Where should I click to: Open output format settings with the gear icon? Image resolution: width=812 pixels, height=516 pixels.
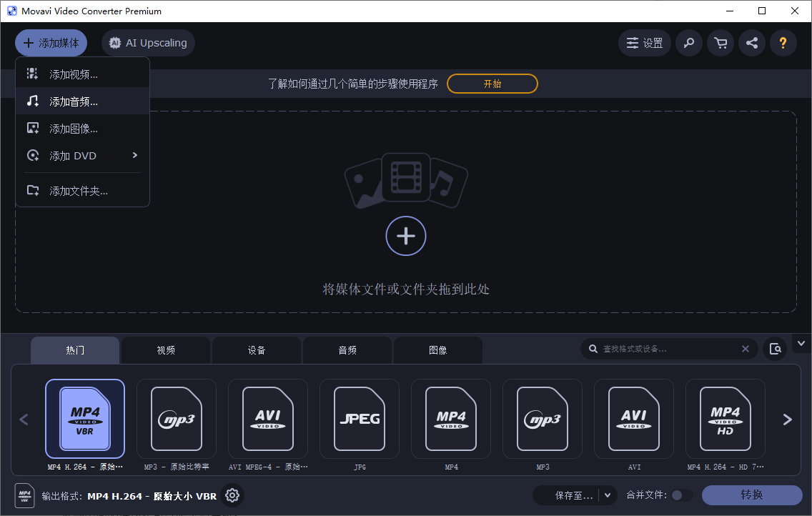(x=232, y=495)
